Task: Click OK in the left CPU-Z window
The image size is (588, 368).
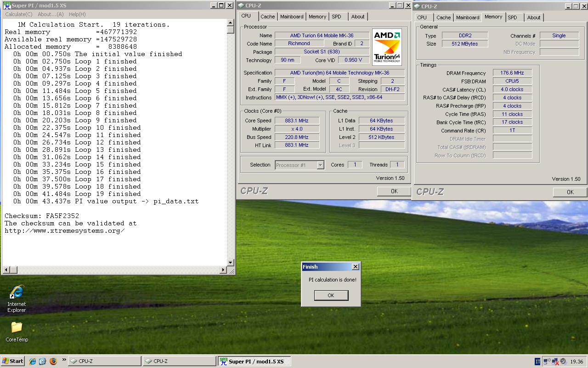Action: (x=394, y=191)
